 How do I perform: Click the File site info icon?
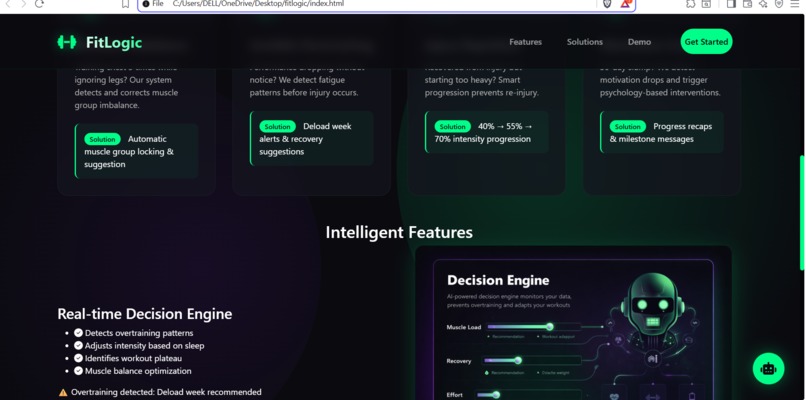point(146,4)
